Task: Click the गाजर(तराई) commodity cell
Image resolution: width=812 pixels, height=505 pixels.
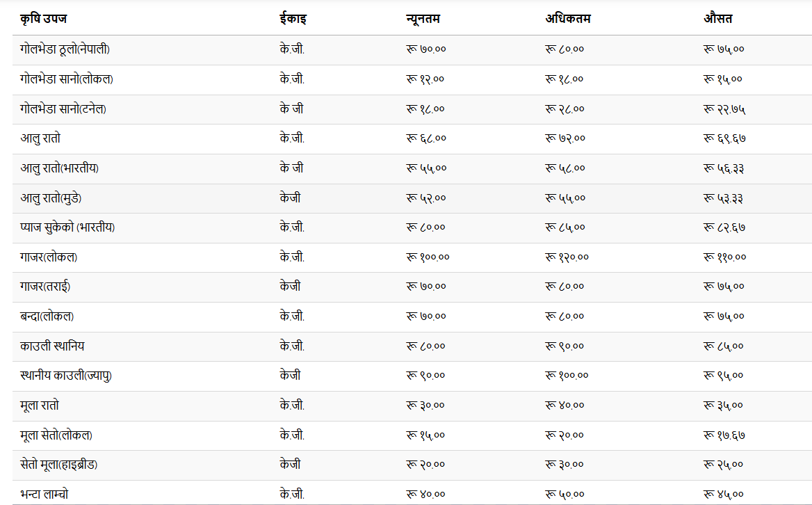Action: [45, 287]
